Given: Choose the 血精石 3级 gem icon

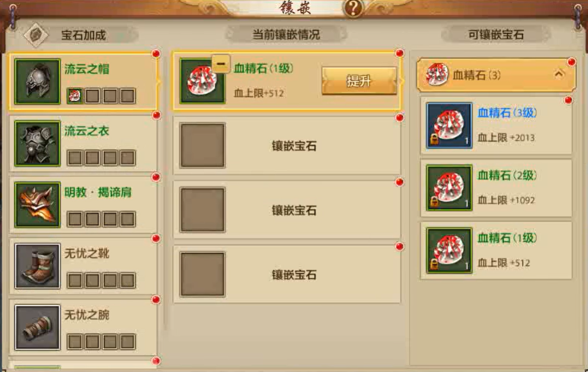Looking at the screenshot, I should coord(449,126).
